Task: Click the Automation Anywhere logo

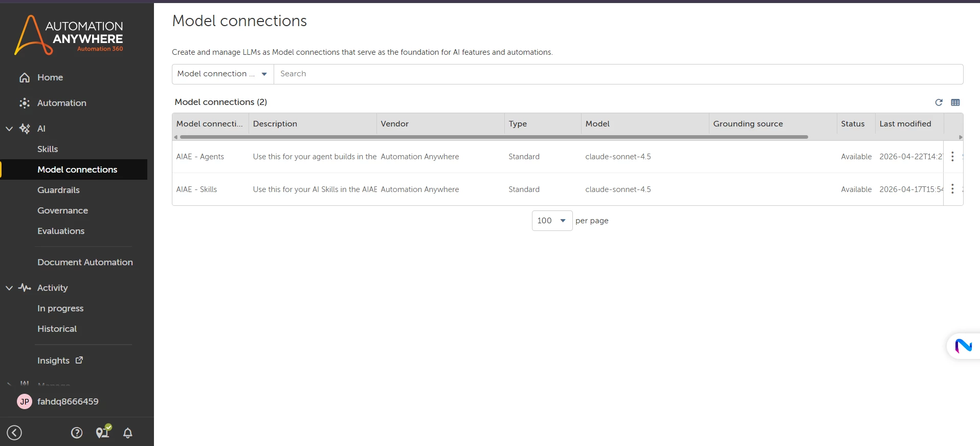Action: click(69, 35)
